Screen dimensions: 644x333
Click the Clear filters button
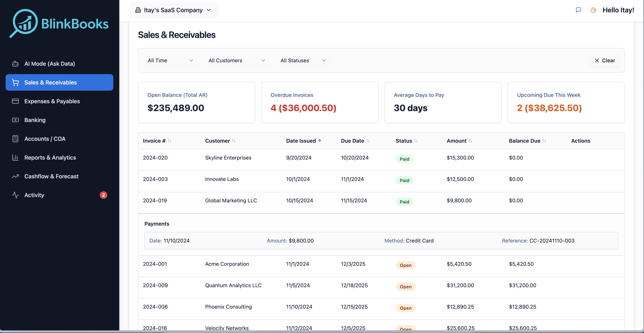point(605,61)
